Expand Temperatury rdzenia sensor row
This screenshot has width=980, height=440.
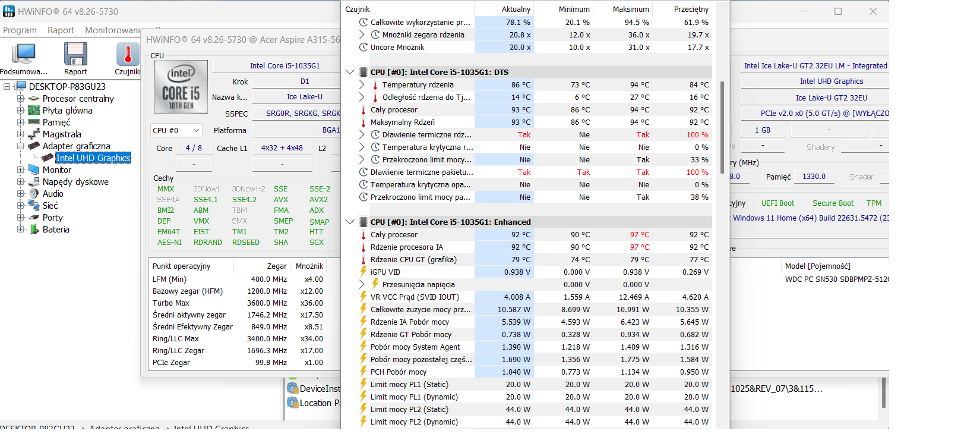(362, 85)
